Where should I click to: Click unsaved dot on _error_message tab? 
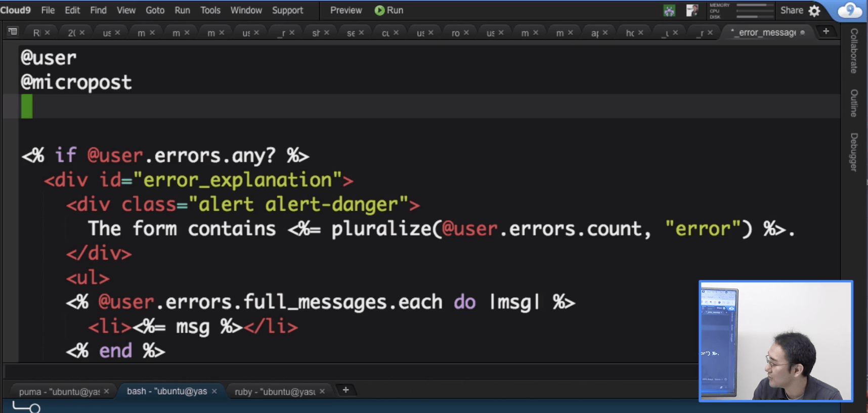pos(802,32)
